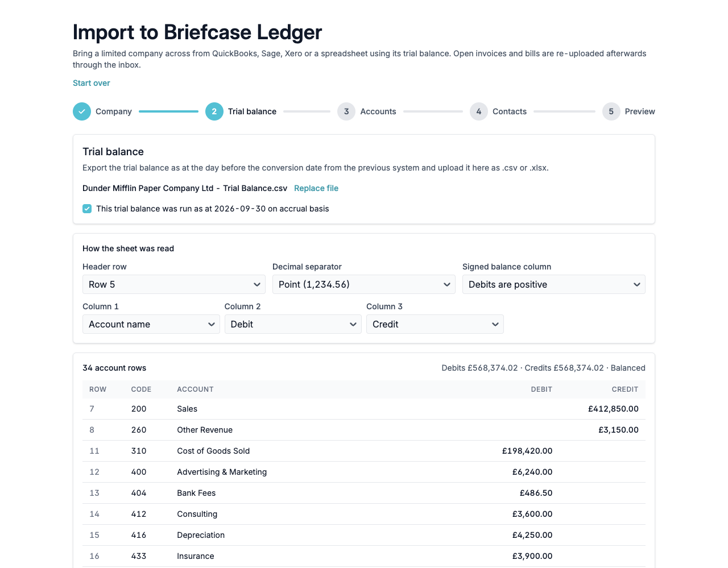Click the ACCOUNT column header
The height and width of the screenshot is (568, 728).
pos(195,389)
